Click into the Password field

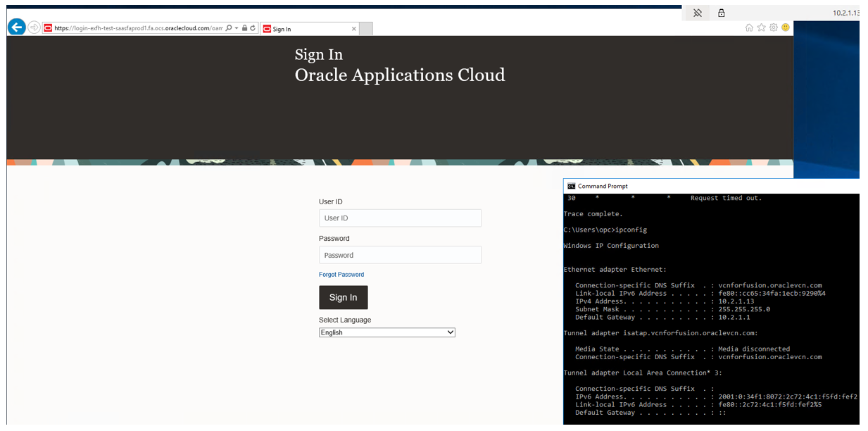pyautogui.click(x=400, y=255)
